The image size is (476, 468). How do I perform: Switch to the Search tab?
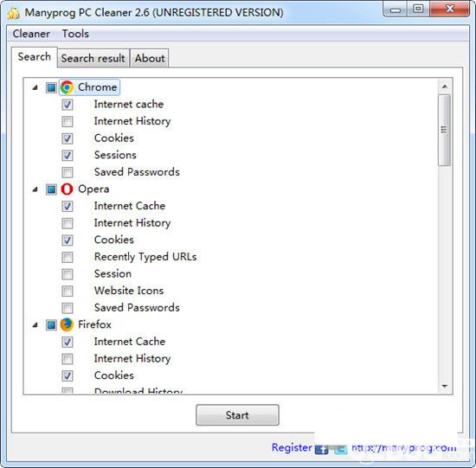click(x=35, y=57)
